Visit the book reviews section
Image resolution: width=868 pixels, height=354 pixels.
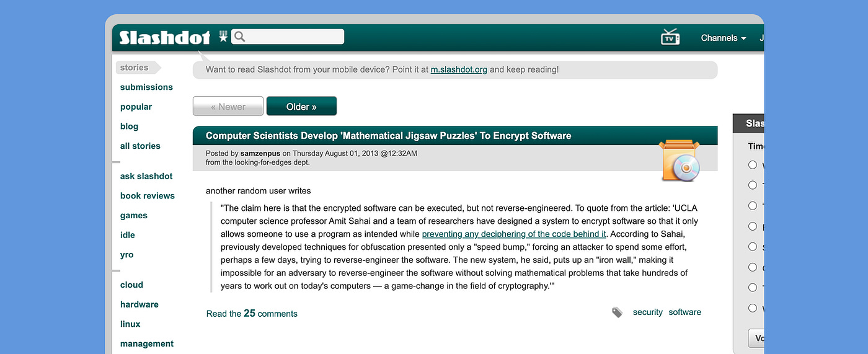(x=148, y=195)
